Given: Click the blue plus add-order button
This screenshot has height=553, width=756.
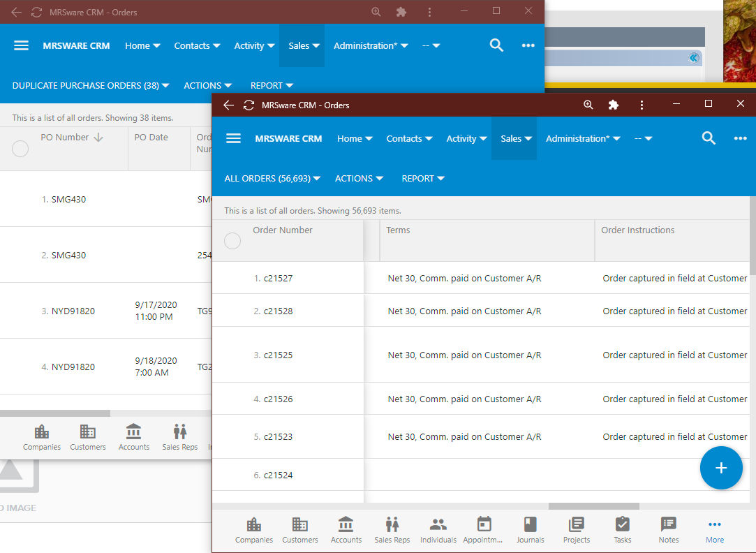Looking at the screenshot, I should [x=721, y=468].
